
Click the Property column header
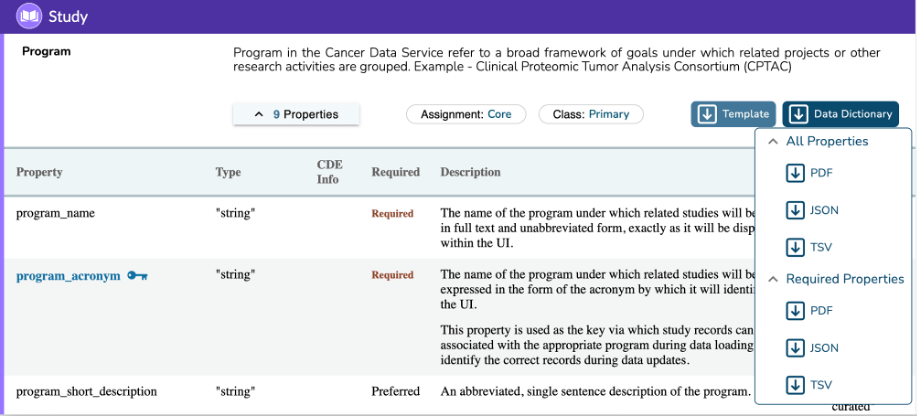pos(39,172)
